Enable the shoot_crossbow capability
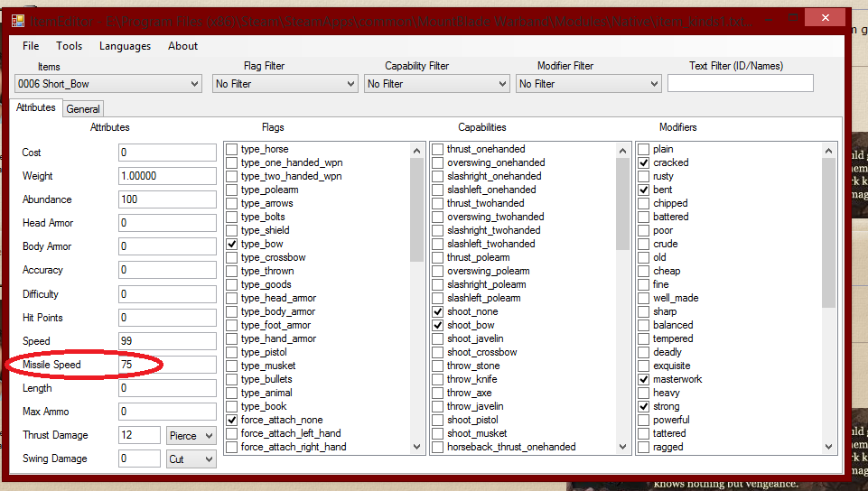Screen dimensions: 868x491 pos(438,352)
